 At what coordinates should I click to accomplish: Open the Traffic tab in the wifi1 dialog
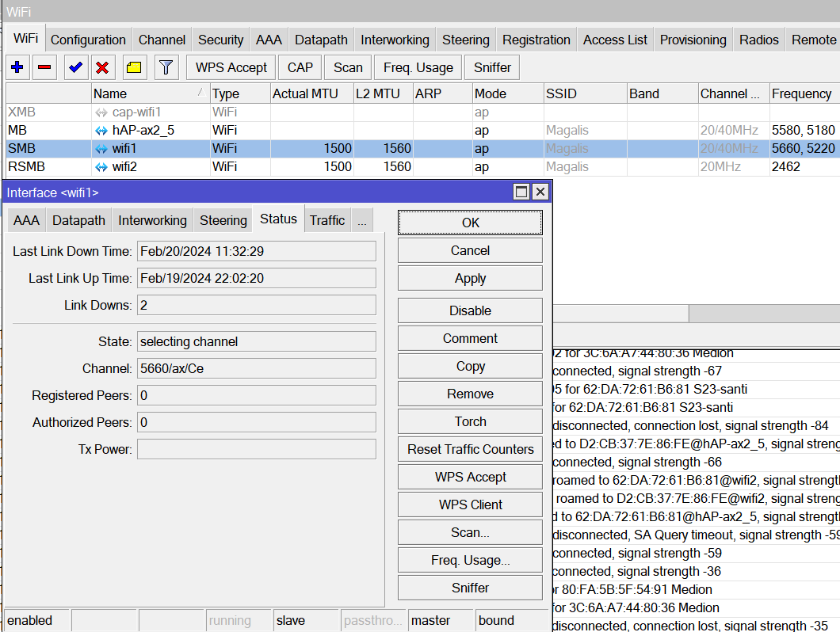[326, 220]
